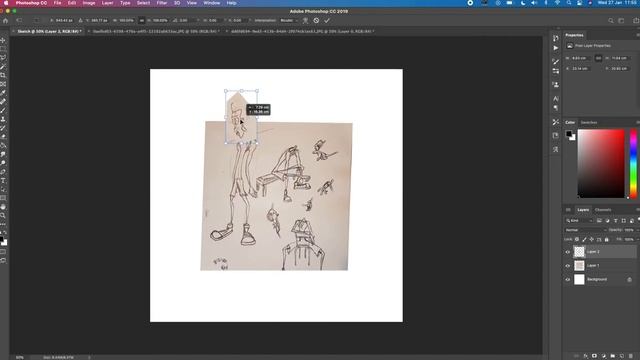Select the Horizontal Type tool
This screenshot has width=640, height=360.
3,180
